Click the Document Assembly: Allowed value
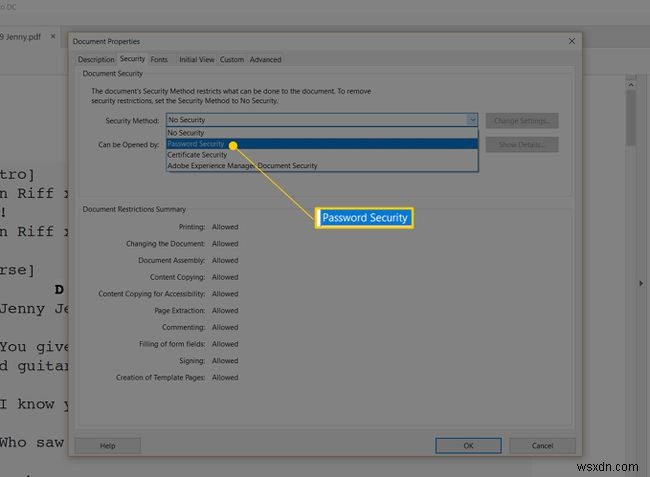The image size is (650, 477). point(225,260)
